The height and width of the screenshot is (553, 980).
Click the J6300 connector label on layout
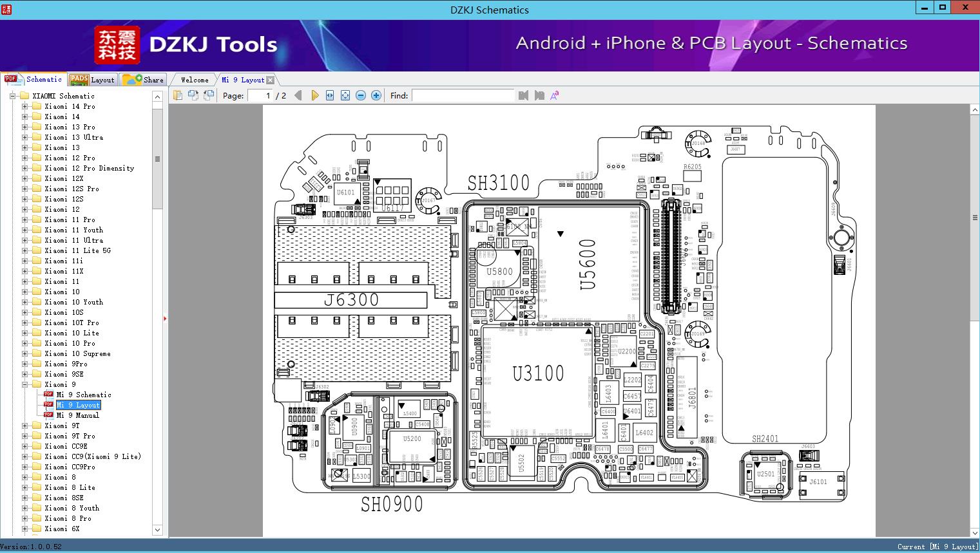[x=351, y=300]
